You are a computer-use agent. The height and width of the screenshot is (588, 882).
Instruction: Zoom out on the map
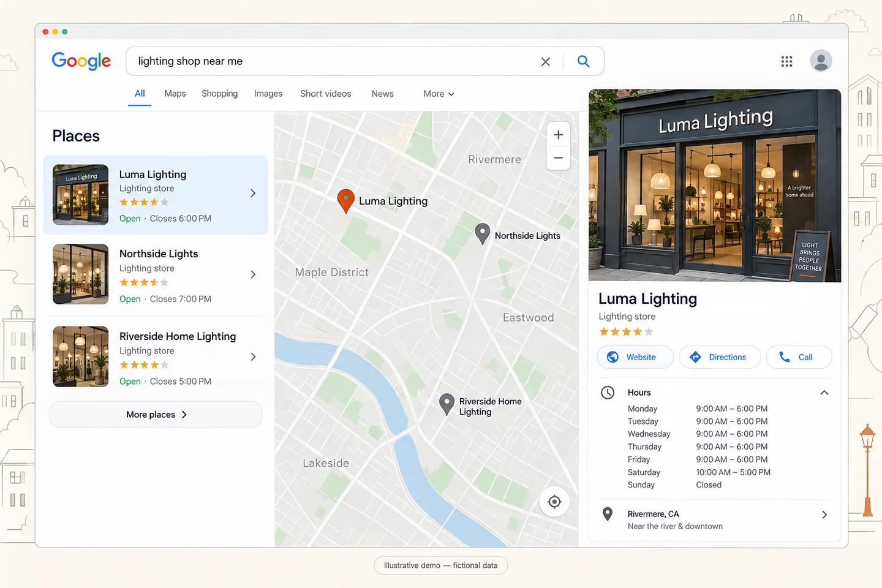(x=558, y=158)
